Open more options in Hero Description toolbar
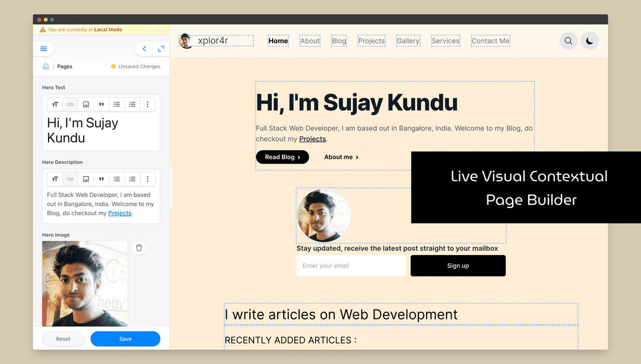 coord(148,179)
